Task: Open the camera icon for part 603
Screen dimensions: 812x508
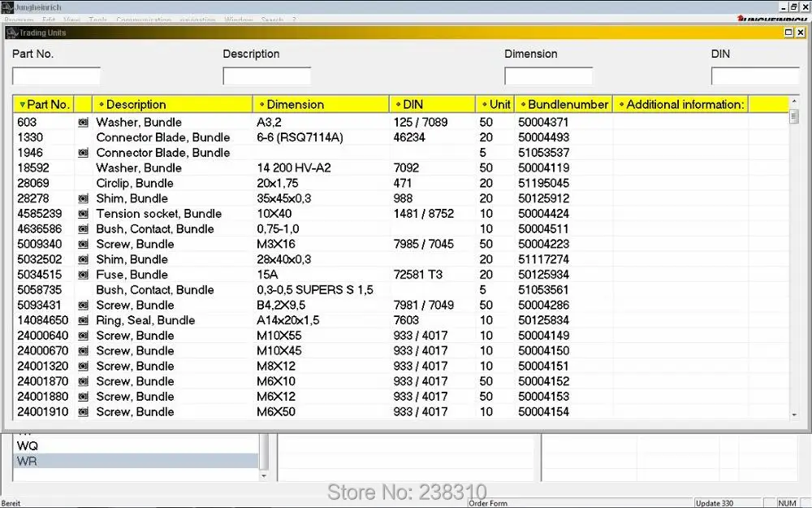Action: click(x=83, y=123)
